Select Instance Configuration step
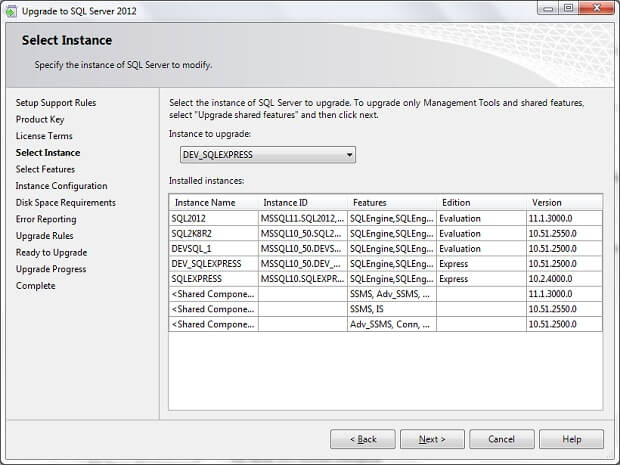Image resolution: width=620 pixels, height=465 pixels. 61,186
